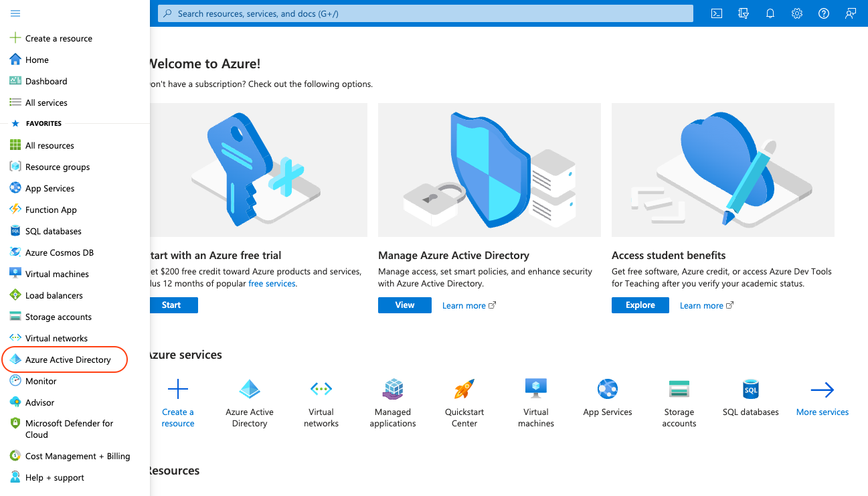Open Azure Active Directory in sidebar

[x=68, y=359]
